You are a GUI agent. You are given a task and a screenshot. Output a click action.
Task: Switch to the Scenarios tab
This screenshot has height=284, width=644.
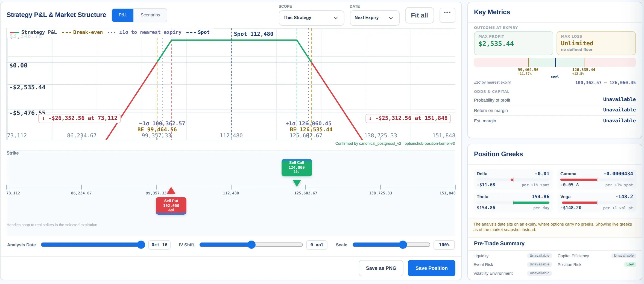point(150,15)
